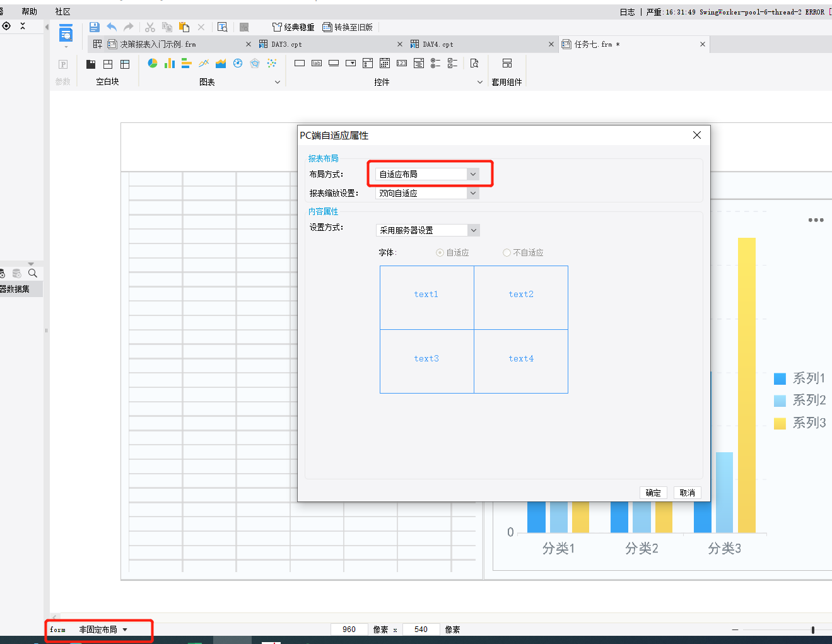The width and height of the screenshot is (832, 644).
Task: Click the 系列1 blue legend swatch
Action: (780, 378)
